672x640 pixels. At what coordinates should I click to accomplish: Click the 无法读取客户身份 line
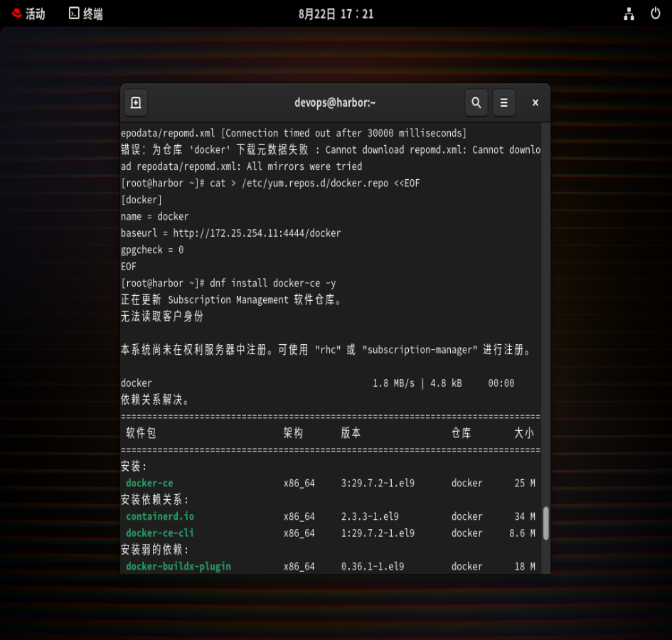[162, 316]
